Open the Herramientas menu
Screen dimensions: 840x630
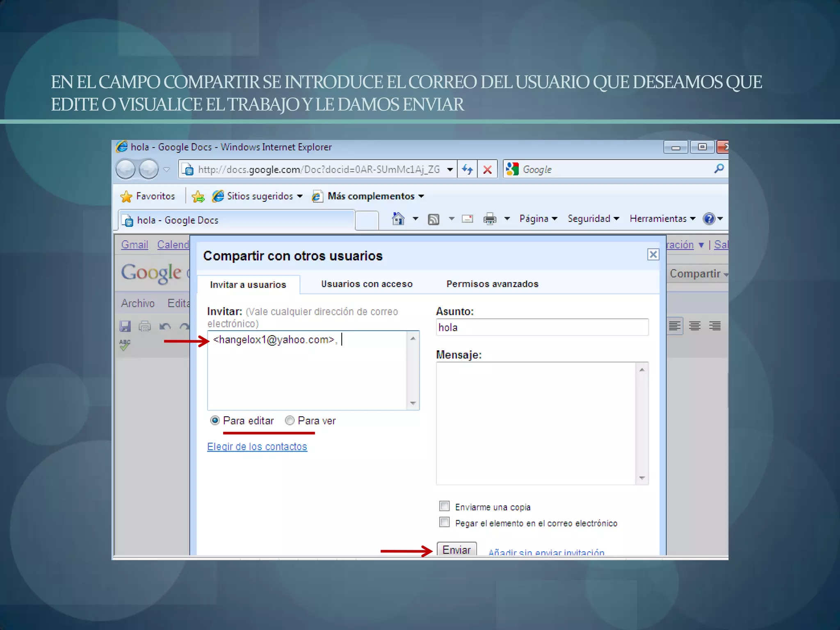click(662, 219)
